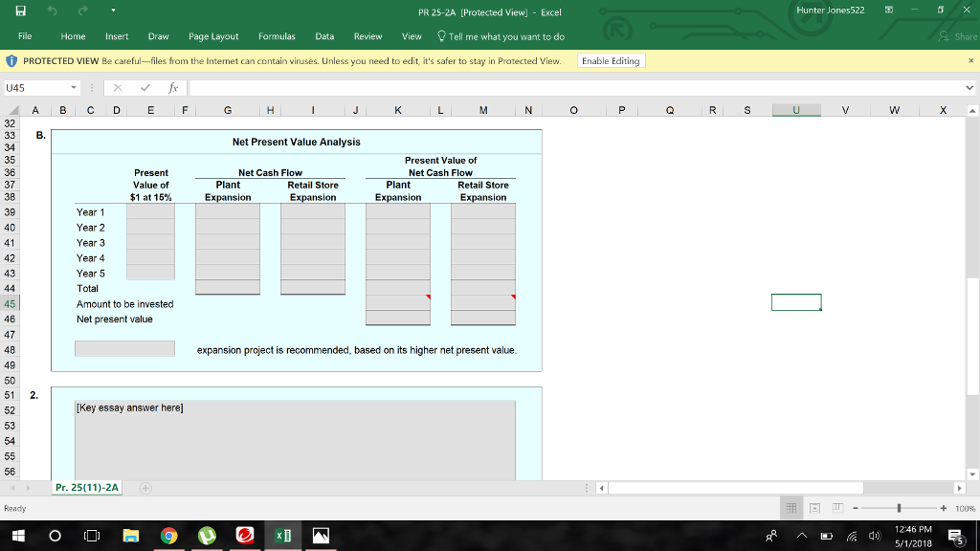Launch Google Chrome from the taskbar
980x551 pixels.
point(169,536)
